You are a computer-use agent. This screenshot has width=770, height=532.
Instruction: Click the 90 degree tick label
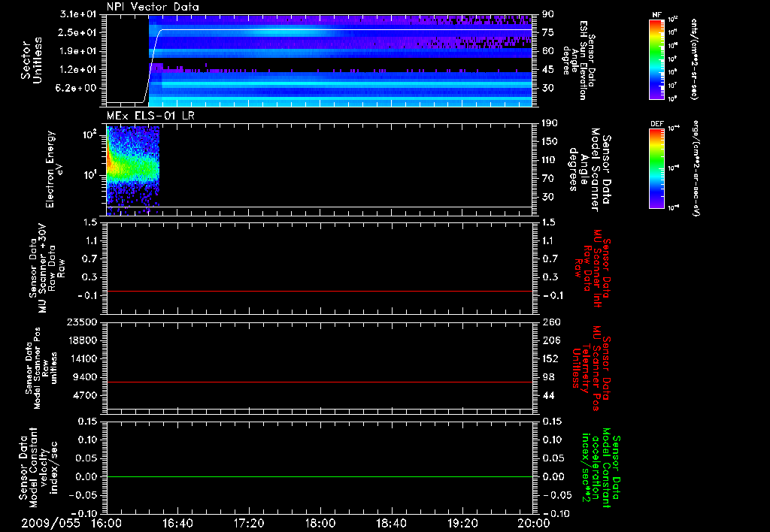(x=548, y=14)
